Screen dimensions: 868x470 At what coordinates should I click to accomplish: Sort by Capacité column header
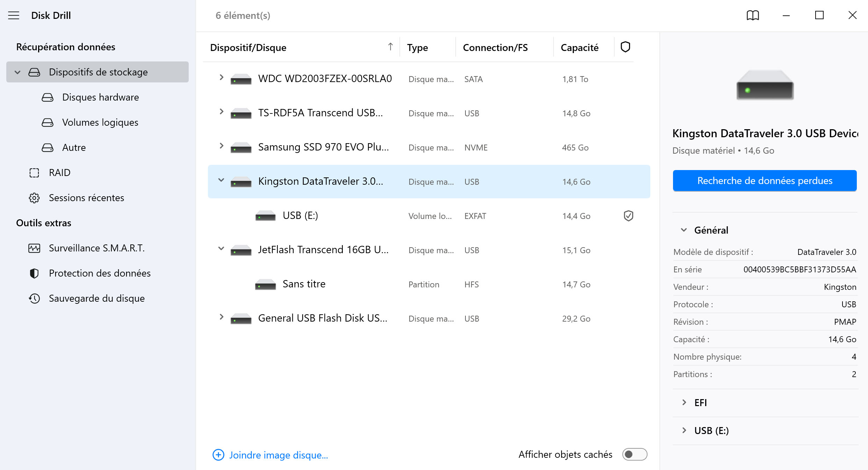[580, 47]
